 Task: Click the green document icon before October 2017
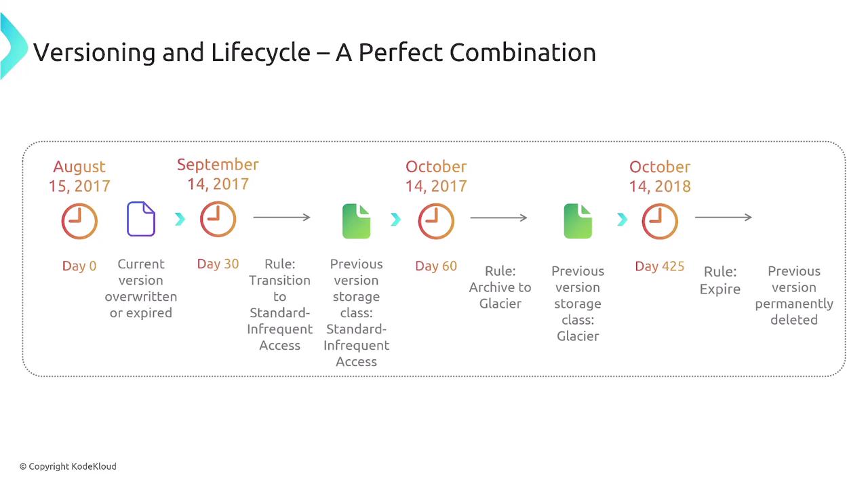click(x=356, y=221)
